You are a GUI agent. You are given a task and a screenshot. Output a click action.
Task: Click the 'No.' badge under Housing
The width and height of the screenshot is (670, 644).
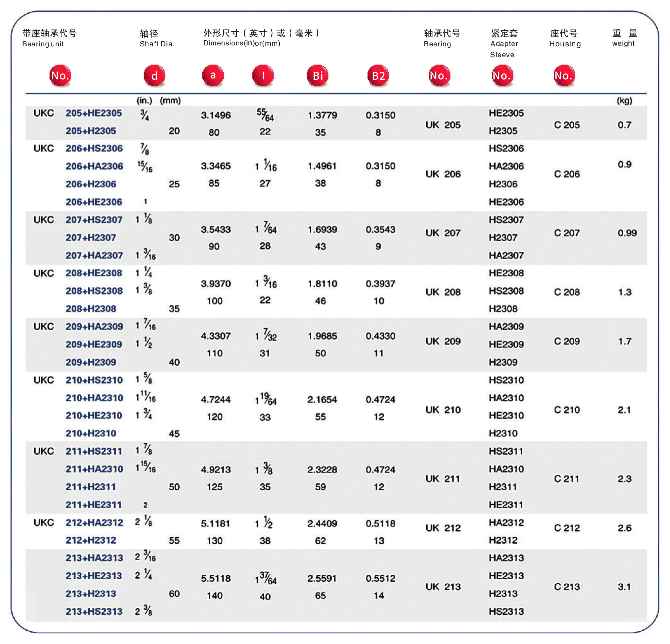coord(564,76)
